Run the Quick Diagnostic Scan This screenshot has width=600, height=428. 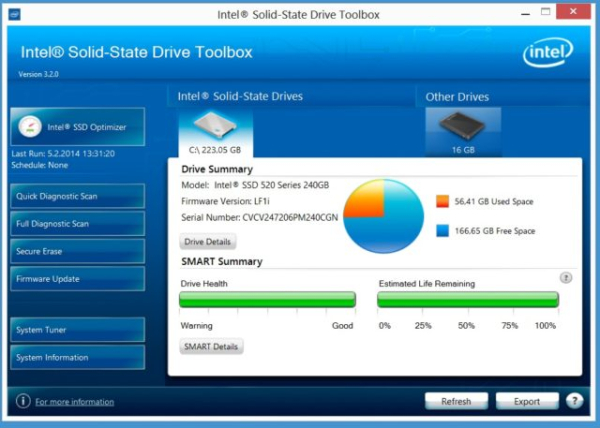(x=78, y=196)
